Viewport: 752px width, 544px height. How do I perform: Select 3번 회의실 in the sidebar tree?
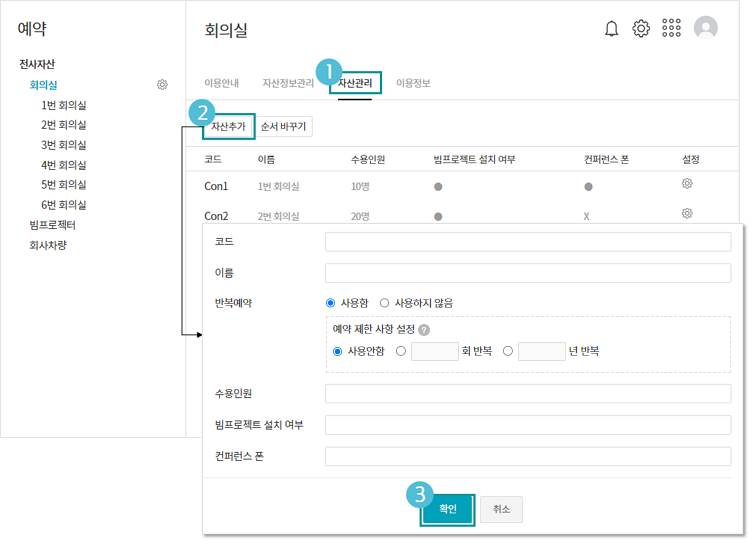(63, 145)
